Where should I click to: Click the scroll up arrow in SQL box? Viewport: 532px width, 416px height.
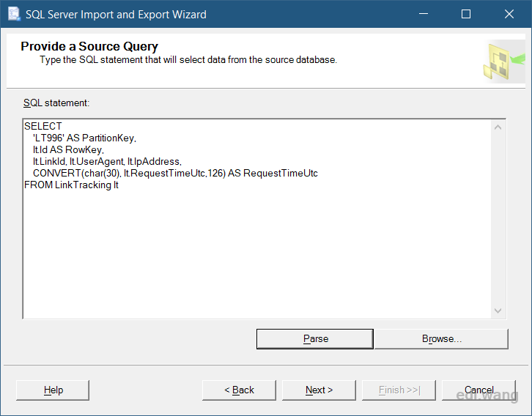tap(498, 127)
